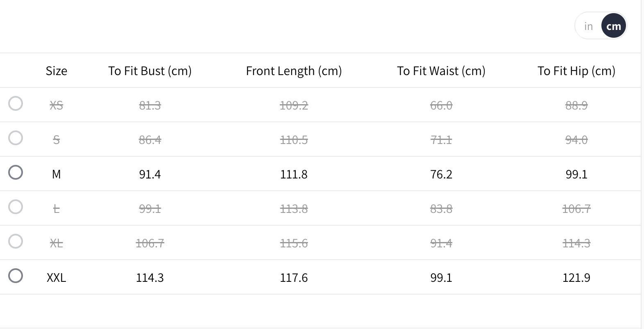The width and height of the screenshot is (644, 329).
Task: Click the XL size radio button
Action: click(16, 241)
